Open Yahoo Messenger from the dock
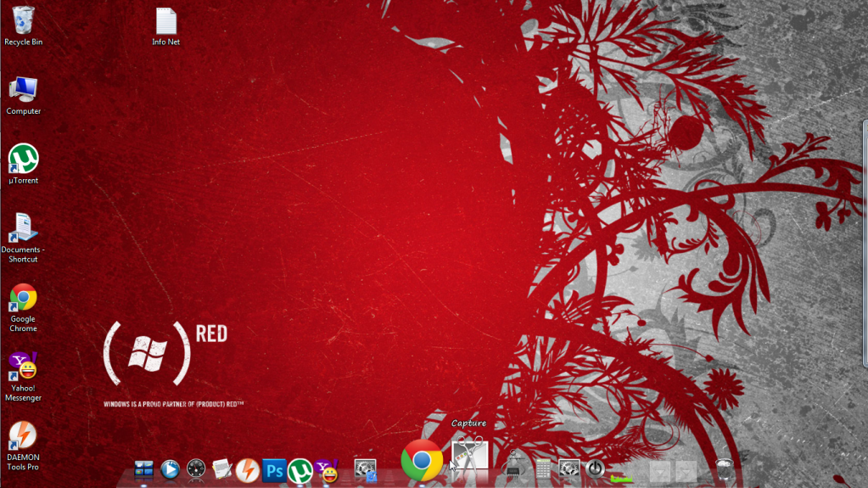Viewport: 868px width, 488px height. 327,470
